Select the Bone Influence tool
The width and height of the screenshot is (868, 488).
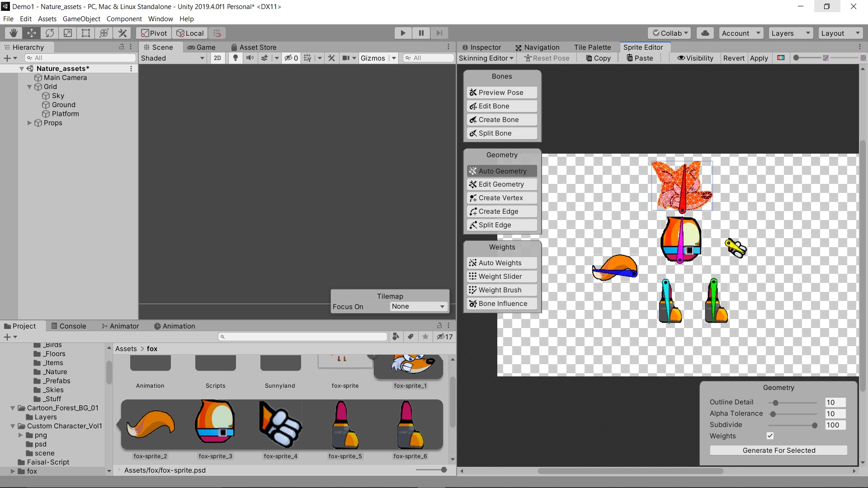501,303
